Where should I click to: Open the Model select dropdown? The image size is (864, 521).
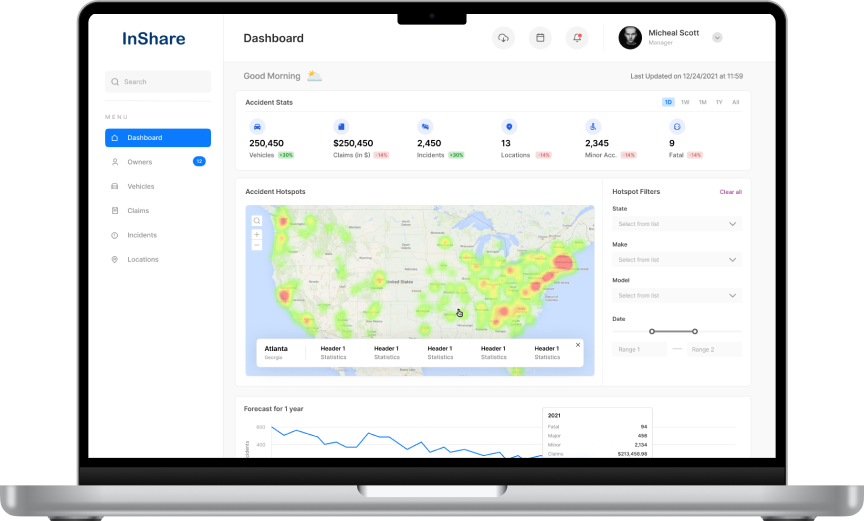tap(677, 296)
